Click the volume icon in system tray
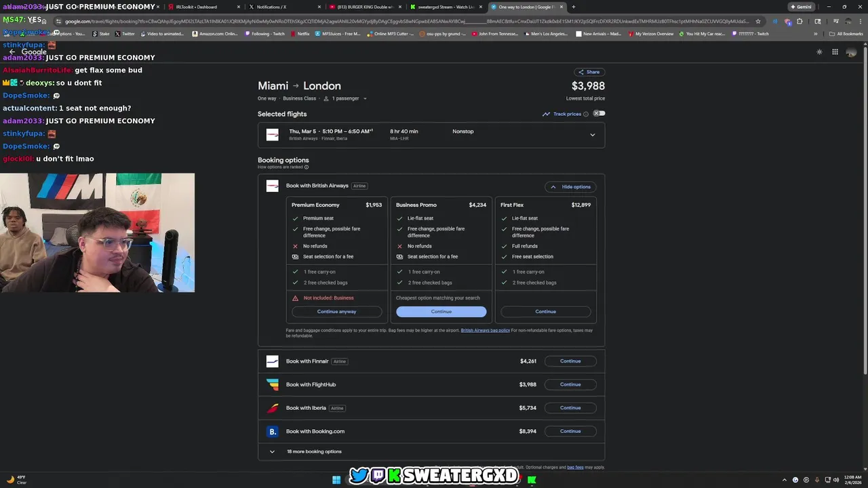Screen dimensions: 868x488 point(836,480)
